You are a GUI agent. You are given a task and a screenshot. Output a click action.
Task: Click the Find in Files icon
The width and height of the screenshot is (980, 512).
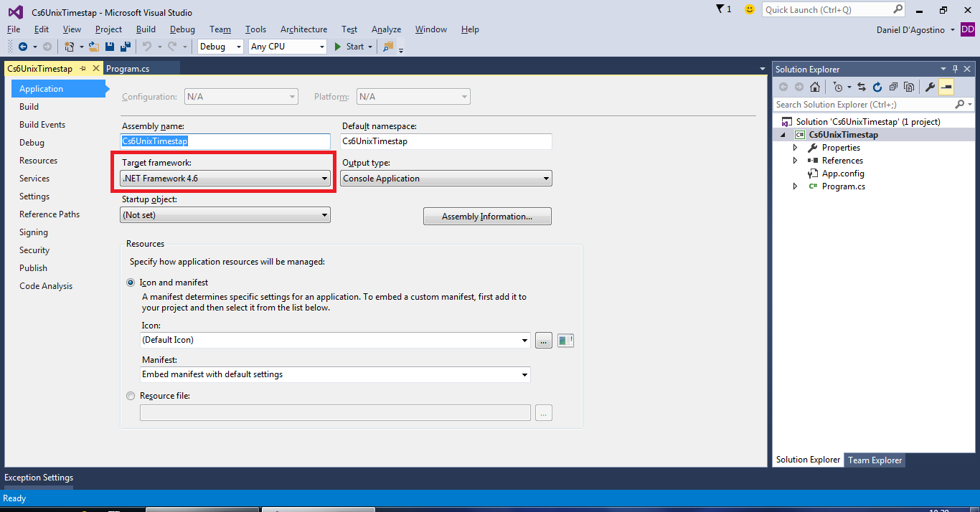tap(388, 47)
